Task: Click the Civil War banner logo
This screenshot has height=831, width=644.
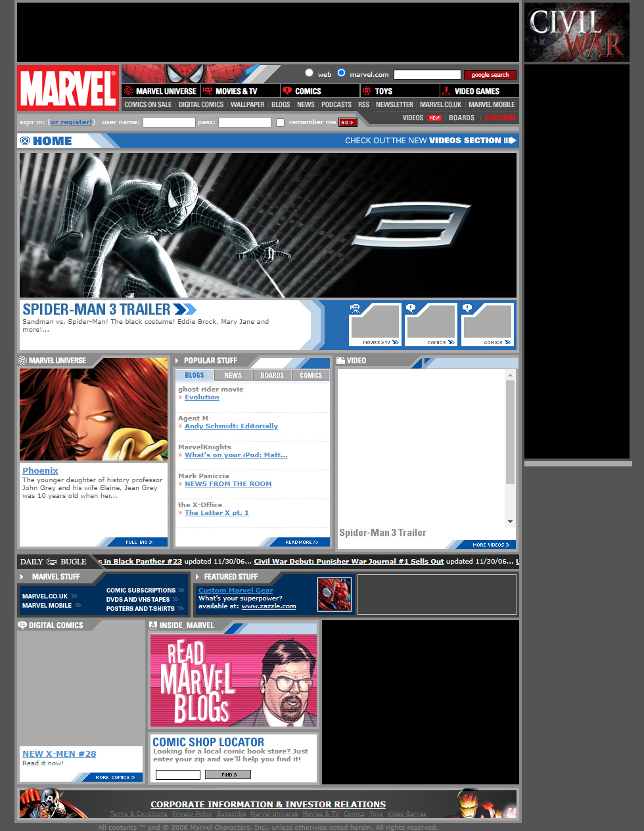Action: [577, 32]
